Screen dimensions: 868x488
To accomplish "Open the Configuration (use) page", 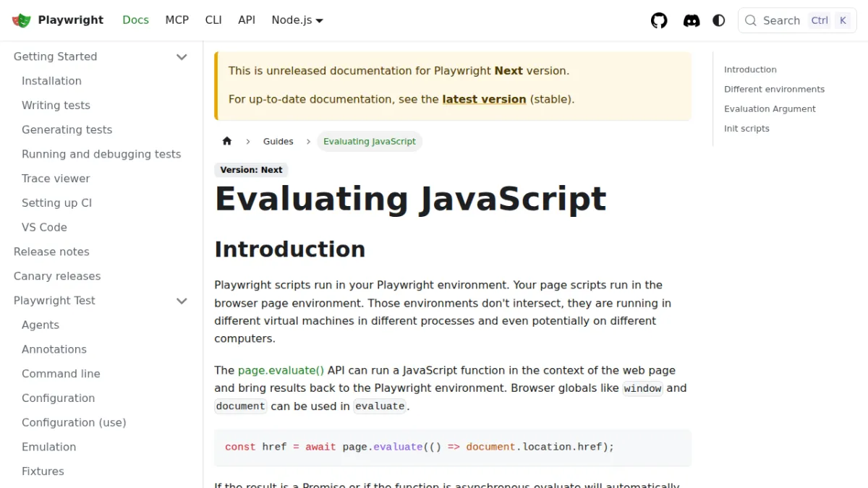I will (x=74, y=423).
